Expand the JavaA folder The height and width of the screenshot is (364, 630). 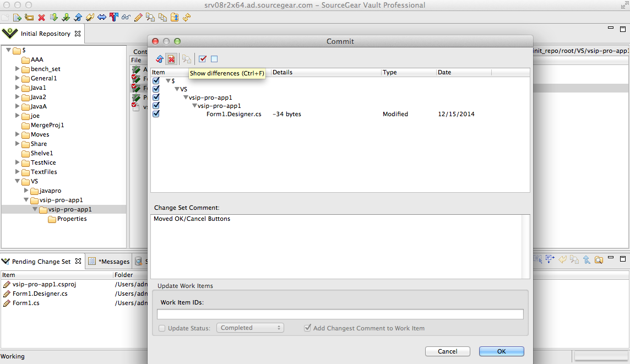tap(17, 106)
